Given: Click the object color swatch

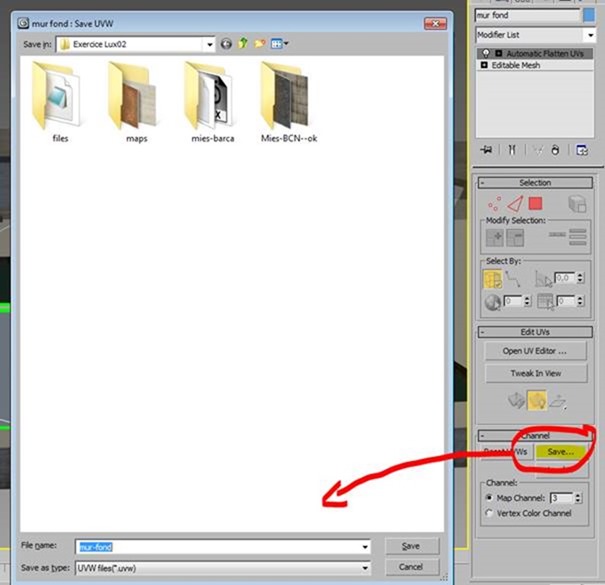Looking at the screenshot, I should tap(590, 15).
